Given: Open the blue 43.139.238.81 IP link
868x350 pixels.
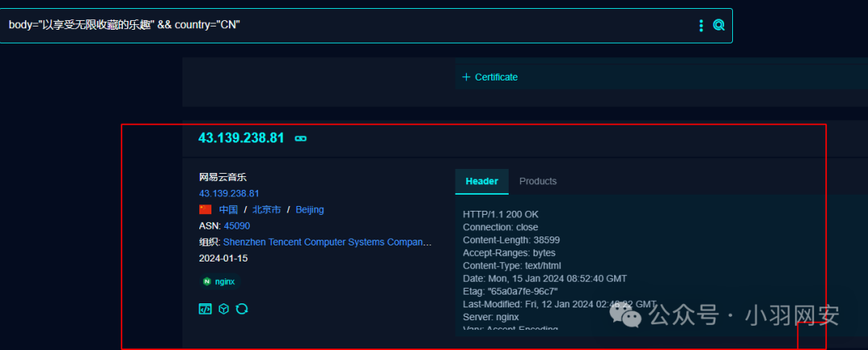Looking at the screenshot, I should [229, 193].
